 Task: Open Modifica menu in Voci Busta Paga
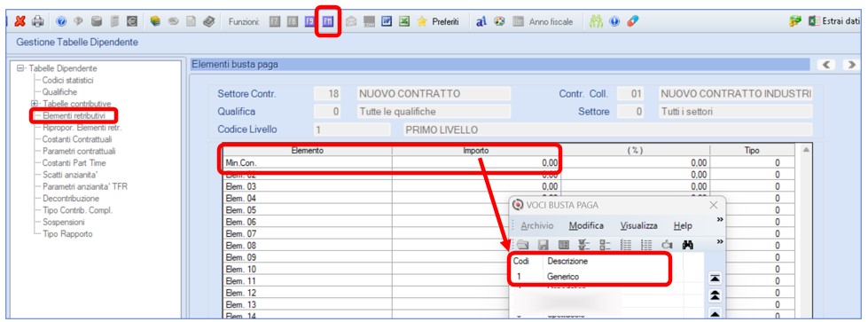tap(586, 226)
